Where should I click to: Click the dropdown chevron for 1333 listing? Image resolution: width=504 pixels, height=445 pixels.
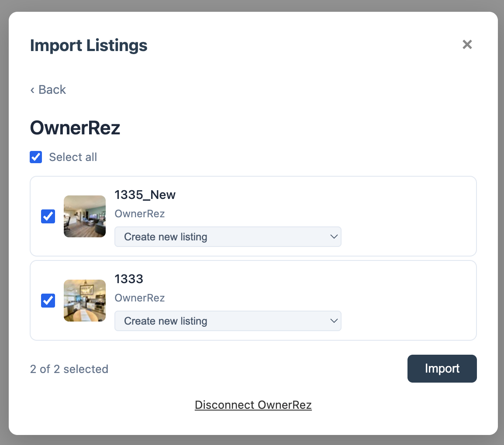coord(334,321)
